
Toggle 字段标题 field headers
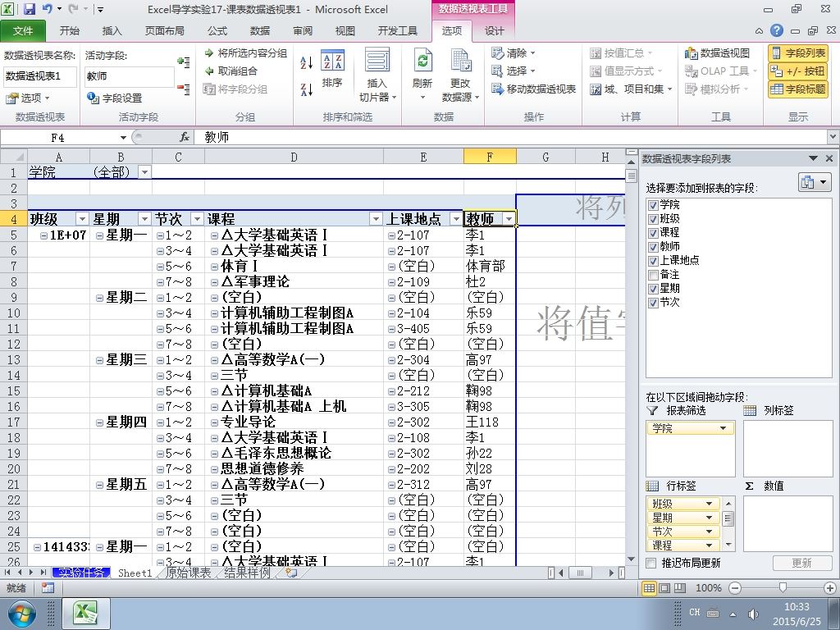[798, 89]
